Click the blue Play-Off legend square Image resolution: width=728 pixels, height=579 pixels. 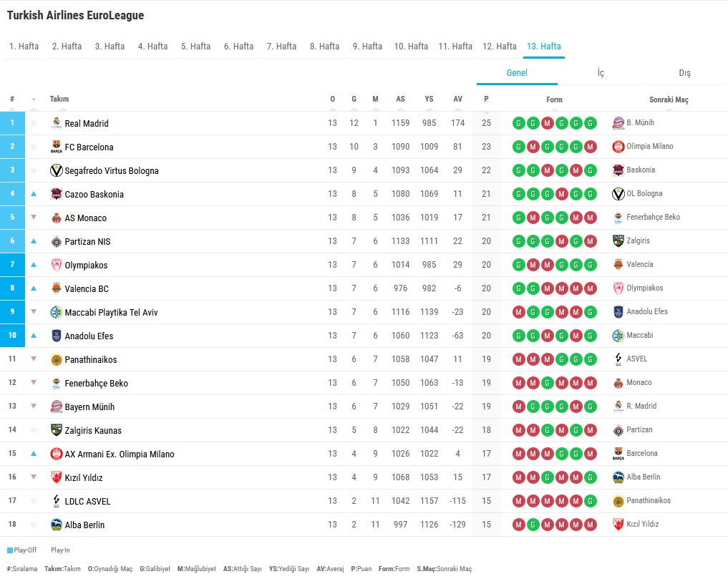pos(10,550)
